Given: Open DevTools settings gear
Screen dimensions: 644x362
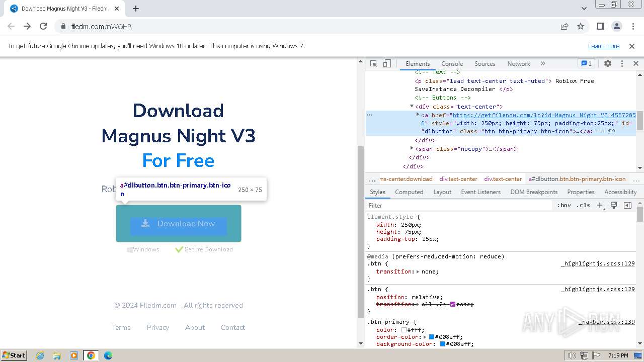Looking at the screenshot, I should pyautogui.click(x=608, y=64).
